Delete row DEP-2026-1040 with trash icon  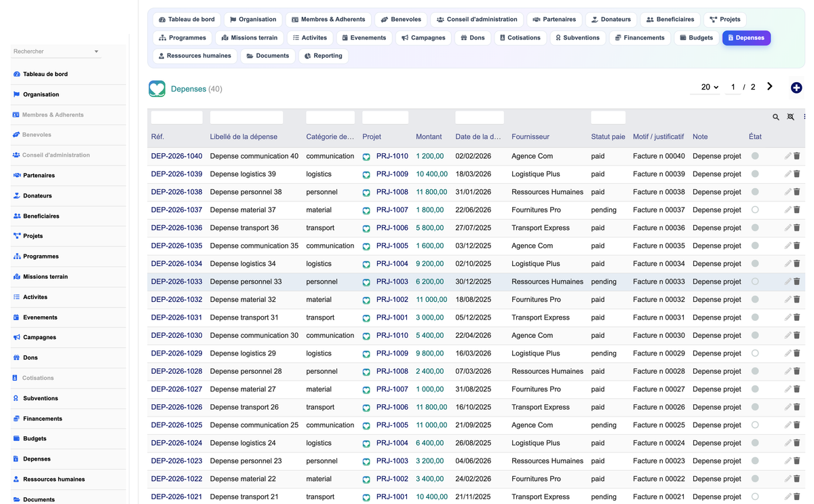[x=797, y=156]
